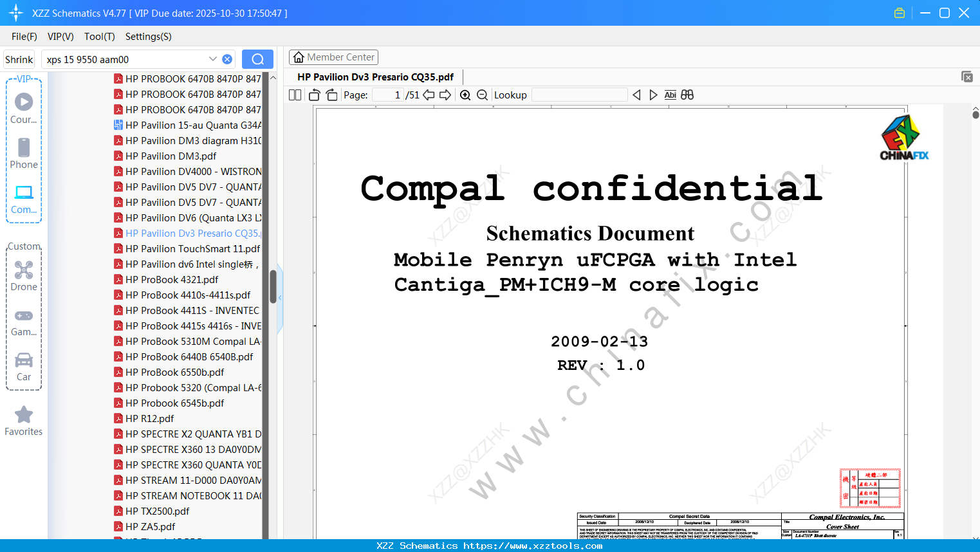980x552 pixels.
Task: Toggle two-page view layout icon
Action: pos(295,95)
